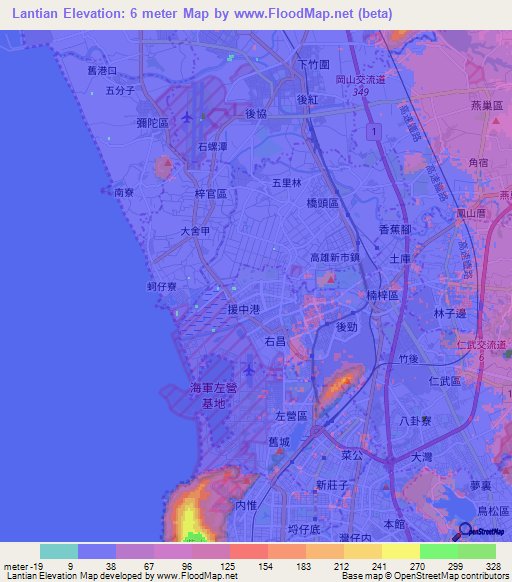Click the 鳳山厝 place label
Viewport: 512px width, 582px height.
(x=471, y=213)
